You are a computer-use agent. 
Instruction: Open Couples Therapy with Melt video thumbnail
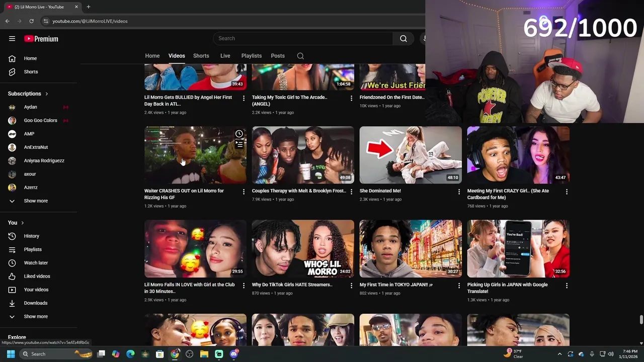[x=303, y=155]
